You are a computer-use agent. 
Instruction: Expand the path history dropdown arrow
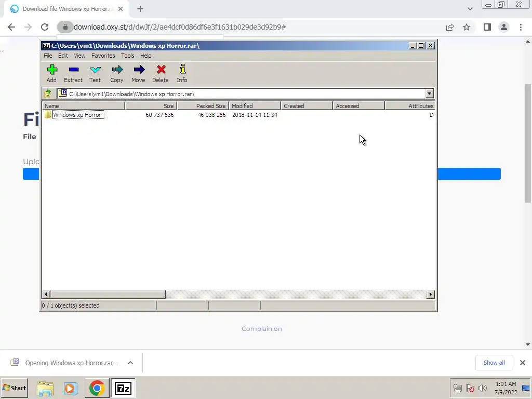click(429, 94)
